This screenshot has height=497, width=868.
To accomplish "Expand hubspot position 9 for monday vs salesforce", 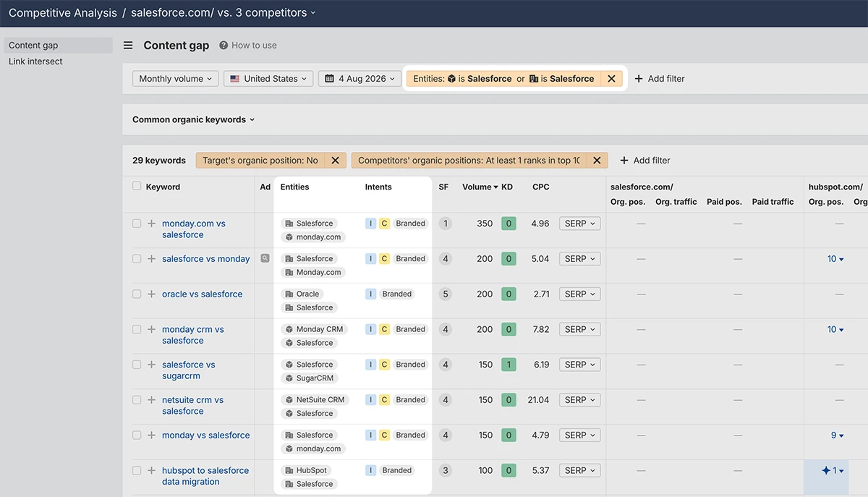I will pyautogui.click(x=838, y=436).
